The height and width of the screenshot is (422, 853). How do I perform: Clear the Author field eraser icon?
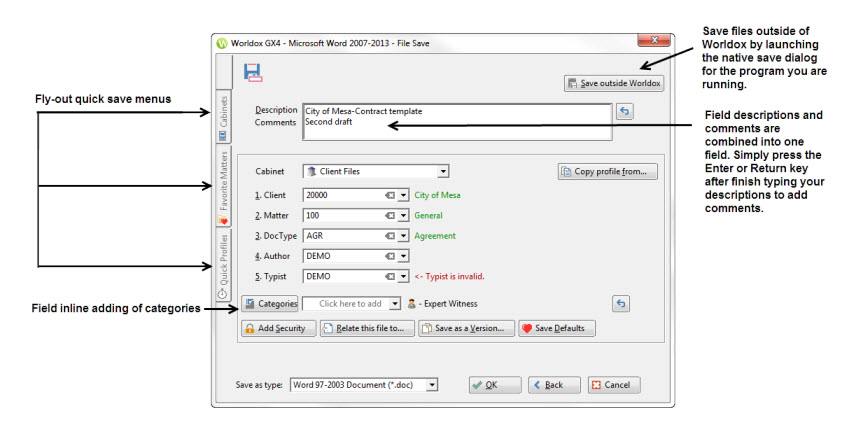coord(390,256)
